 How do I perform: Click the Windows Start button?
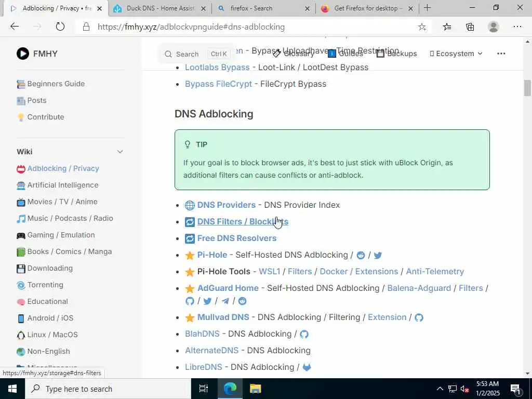pyautogui.click(x=12, y=389)
